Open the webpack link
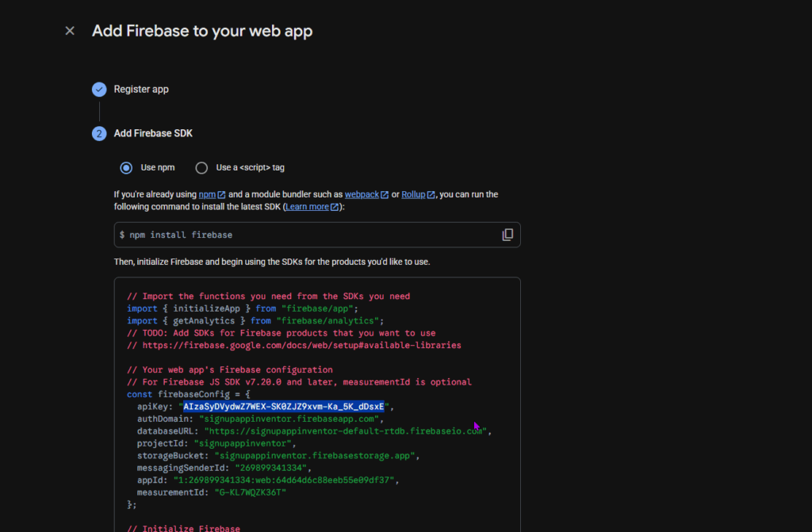Image resolution: width=812 pixels, height=532 pixels. [x=362, y=194]
